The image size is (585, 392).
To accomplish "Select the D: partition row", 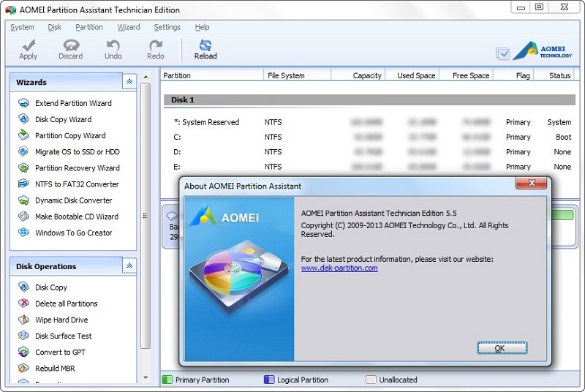I will (x=369, y=152).
